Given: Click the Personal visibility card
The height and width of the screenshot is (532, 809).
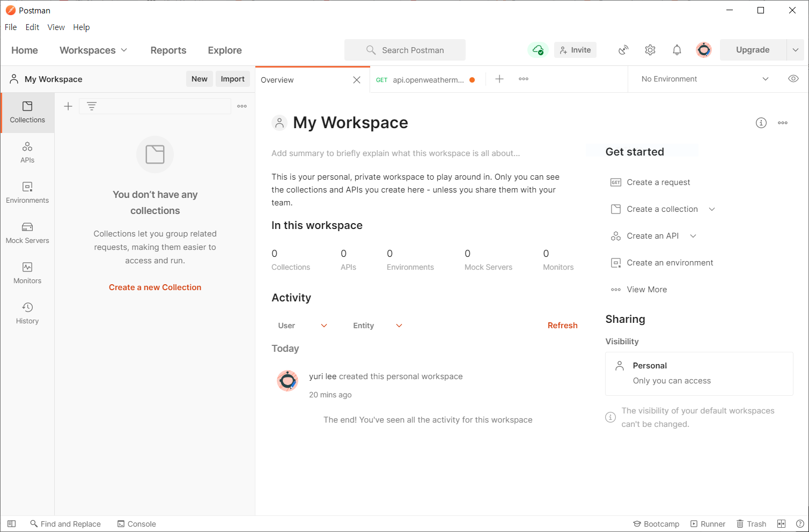Looking at the screenshot, I should coord(699,374).
